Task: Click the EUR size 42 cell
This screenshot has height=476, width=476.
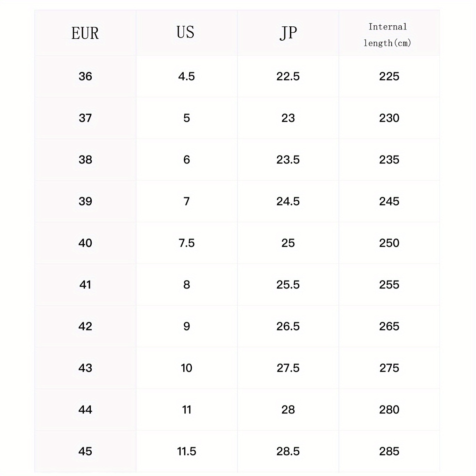Action: pos(85,326)
